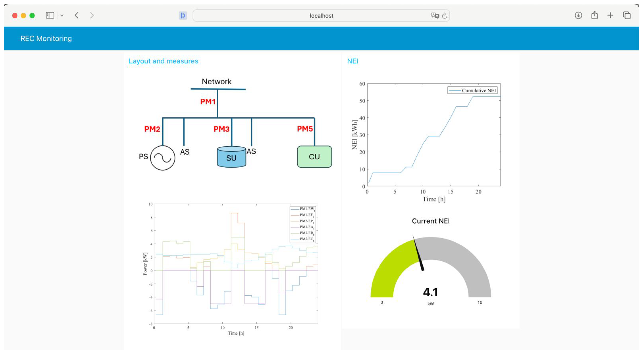The image size is (644, 357).
Task: Click the green CU box
Action: coord(314,157)
